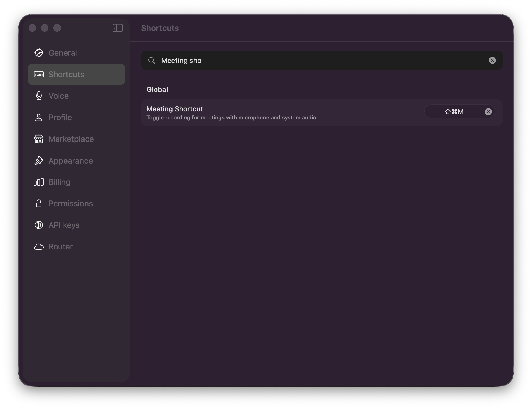Click the Router cloud icon

coord(39,246)
